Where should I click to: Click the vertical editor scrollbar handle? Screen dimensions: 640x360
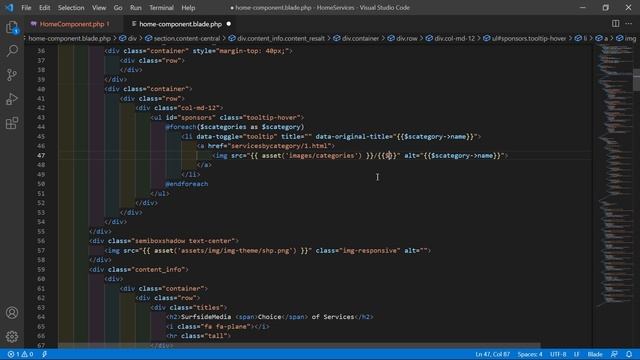[636, 80]
